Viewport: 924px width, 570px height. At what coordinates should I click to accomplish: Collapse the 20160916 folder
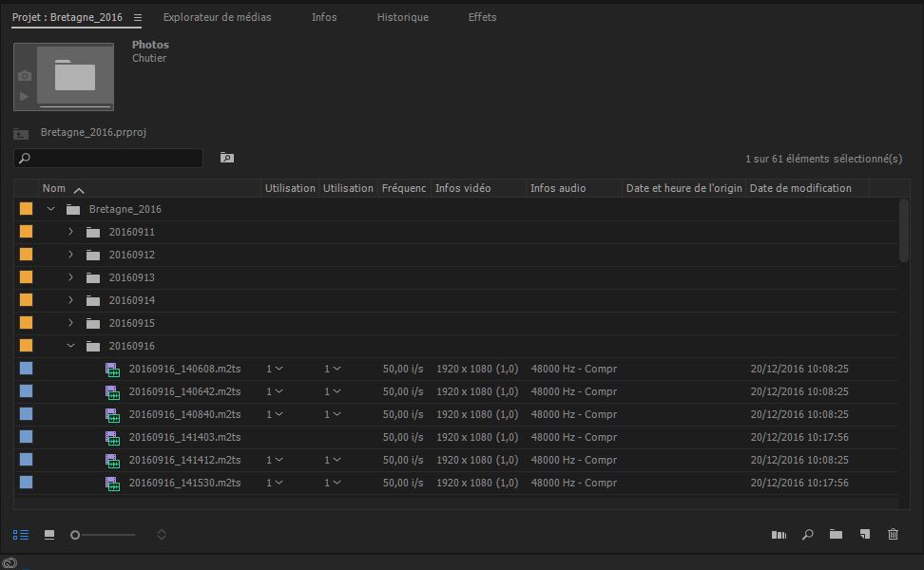point(70,346)
